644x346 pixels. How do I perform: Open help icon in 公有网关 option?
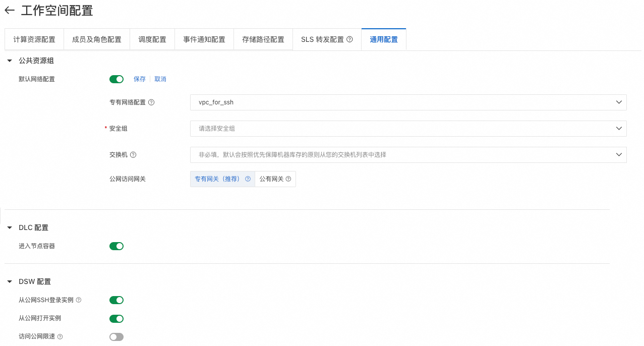coord(288,179)
